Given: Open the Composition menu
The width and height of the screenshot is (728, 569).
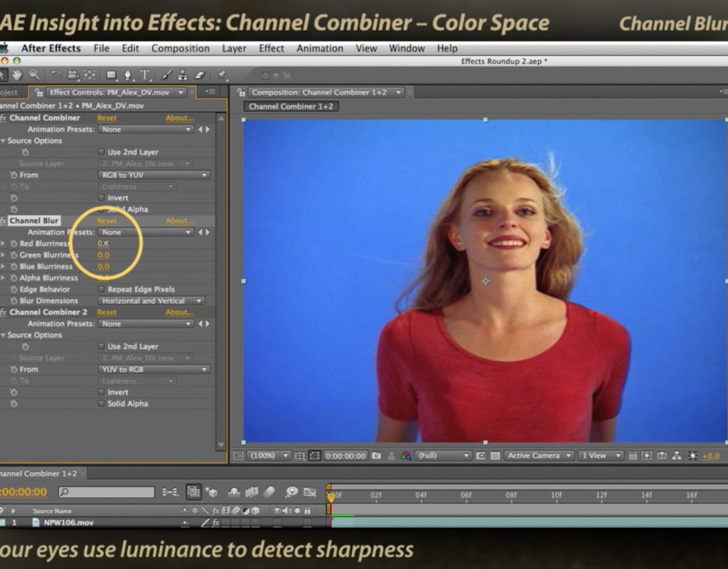Looking at the screenshot, I should (x=180, y=48).
